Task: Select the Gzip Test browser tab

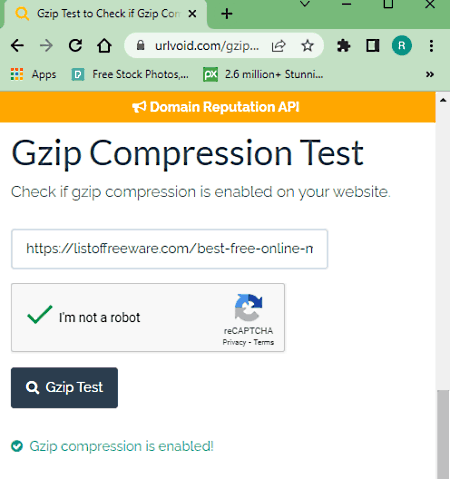Action: 105,14
